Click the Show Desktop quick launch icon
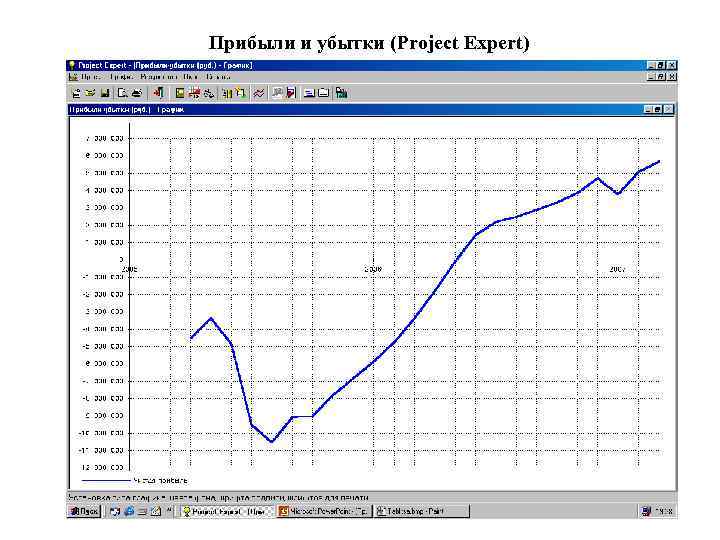 coord(115,511)
